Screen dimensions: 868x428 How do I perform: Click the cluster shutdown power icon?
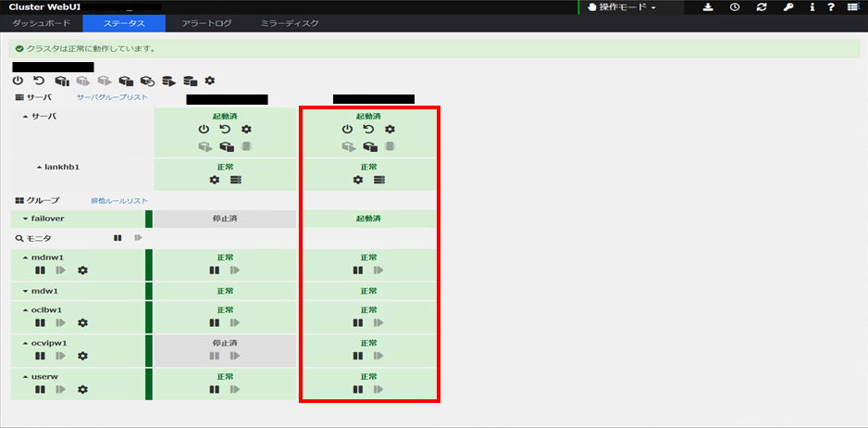point(18,82)
